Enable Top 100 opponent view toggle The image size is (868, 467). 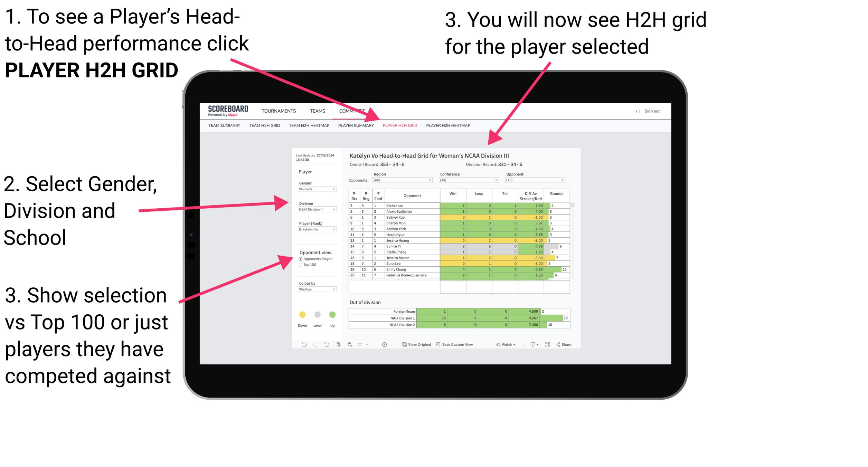[300, 266]
